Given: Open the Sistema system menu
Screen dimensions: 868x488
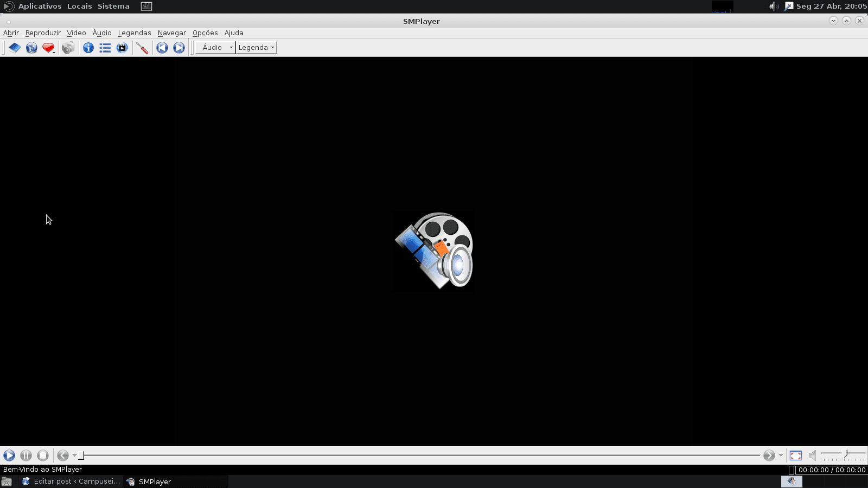Looking at the screenshot, I should pyautogui.click(x=113, y=7).
